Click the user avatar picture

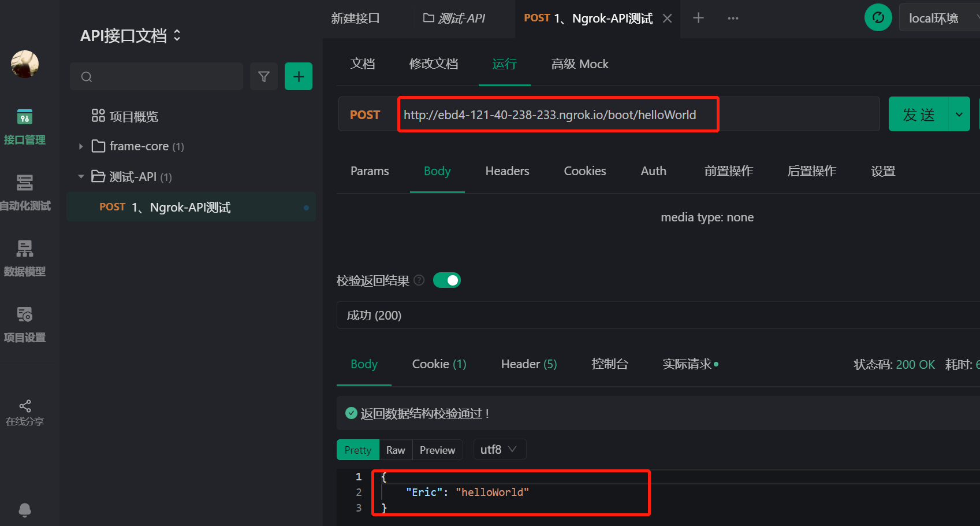click(x=25, y=64)
